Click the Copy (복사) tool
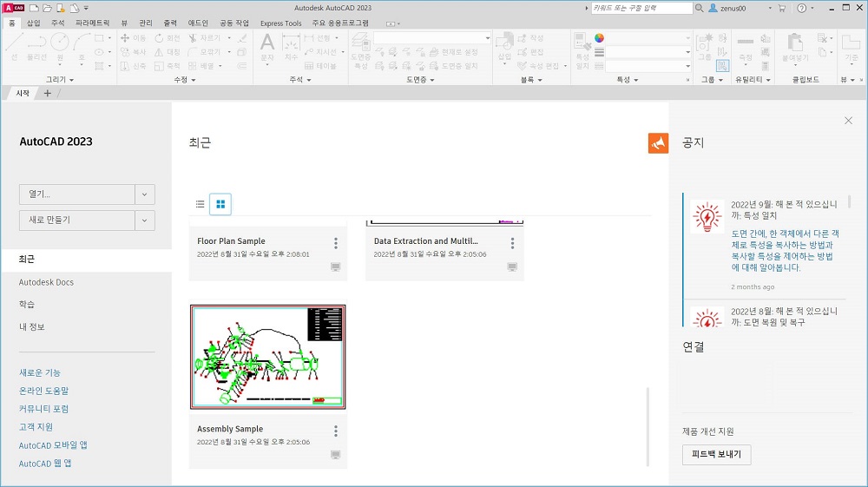Image resolution: width=868 pixels, height=487 pixels. [x=134, y=51]
